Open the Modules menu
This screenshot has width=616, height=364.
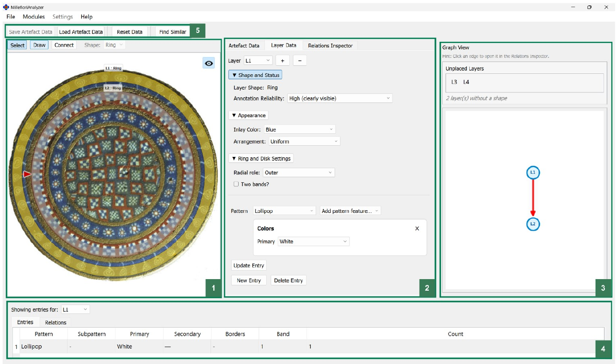34,17
